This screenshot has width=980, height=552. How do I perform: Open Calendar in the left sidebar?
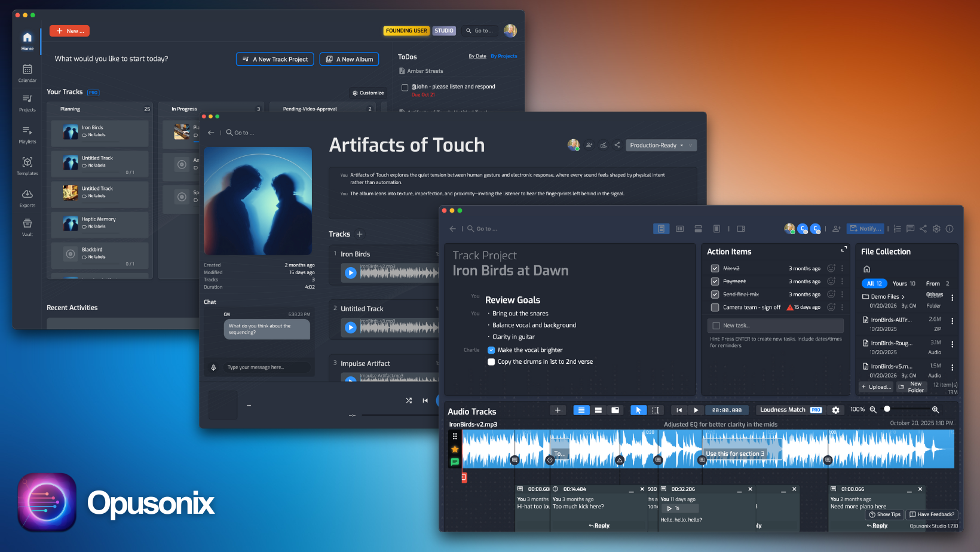tap(27, 72)
